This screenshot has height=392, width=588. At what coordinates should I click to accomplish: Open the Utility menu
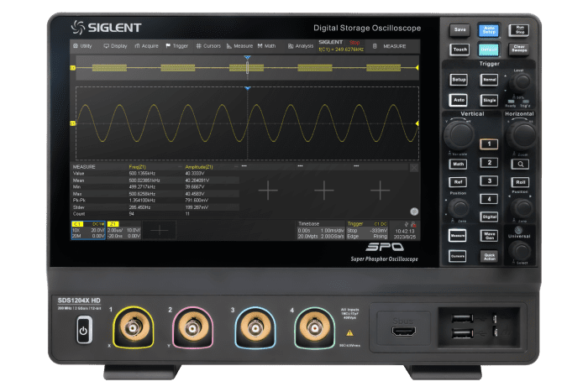point(83,46)
